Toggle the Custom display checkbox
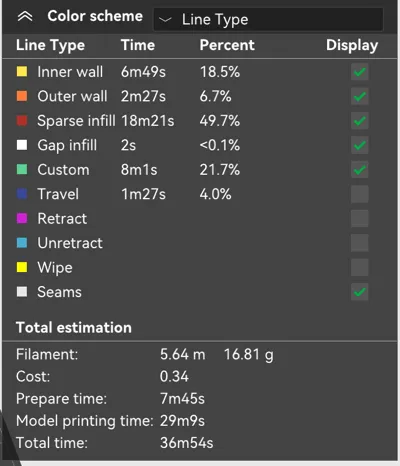 coord(360,170)
